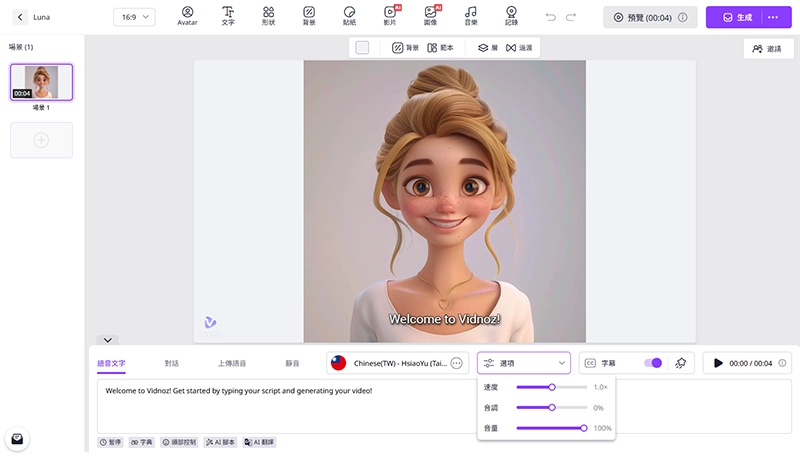Screen dimensions: 800x456
Task: Open the Avatar tool
Action: pyautogui.click(x=187, y=16)
